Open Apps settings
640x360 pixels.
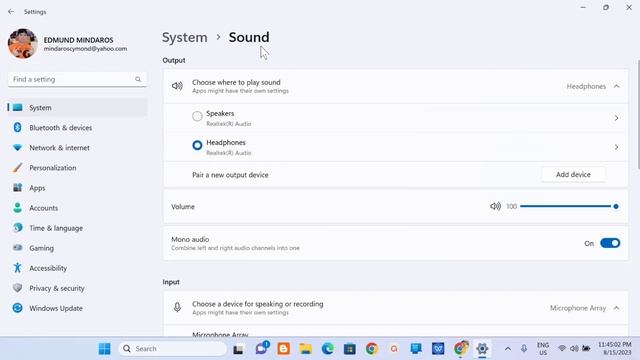[x=78, y=188]
